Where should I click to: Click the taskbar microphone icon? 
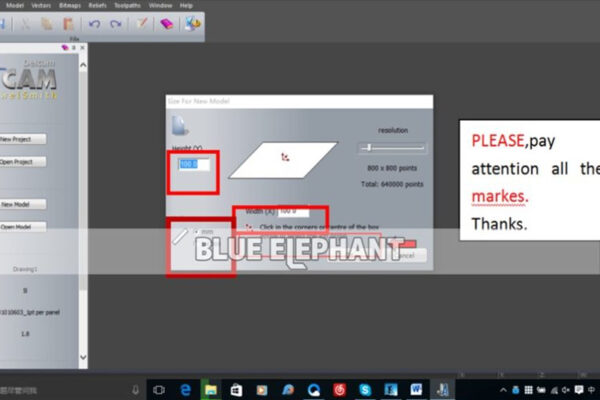pyautogui.click(x=135, y=390)
